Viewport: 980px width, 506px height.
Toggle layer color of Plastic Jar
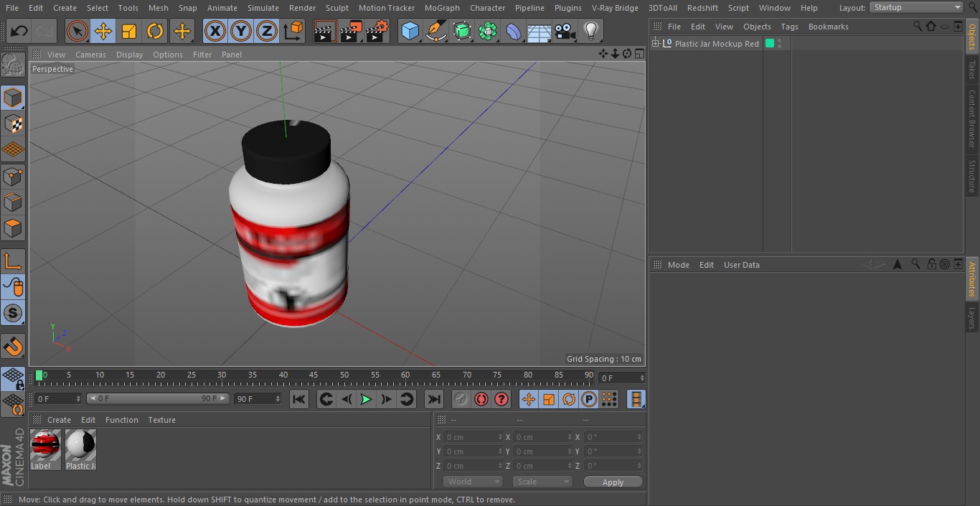(x=770, y=44)
